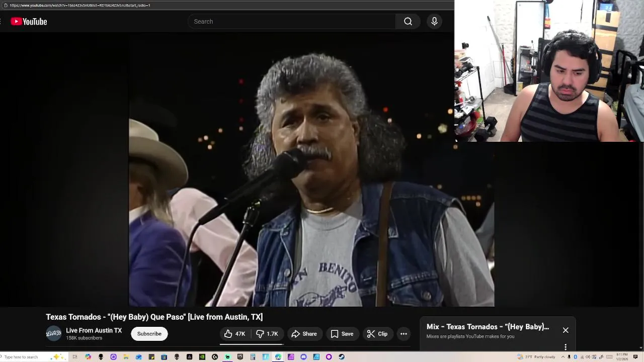Open weather widget 31°F Partly cloudy
This screenshot has height=362, width=644.
(x=536, y=357)
